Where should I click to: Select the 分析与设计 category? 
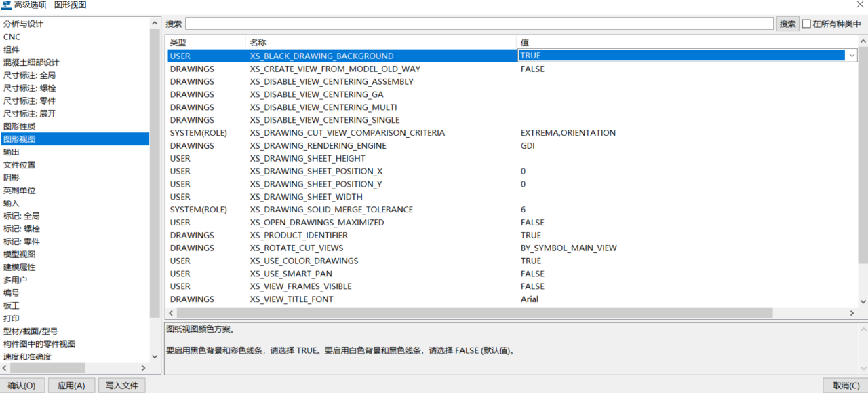coord(23,24)
